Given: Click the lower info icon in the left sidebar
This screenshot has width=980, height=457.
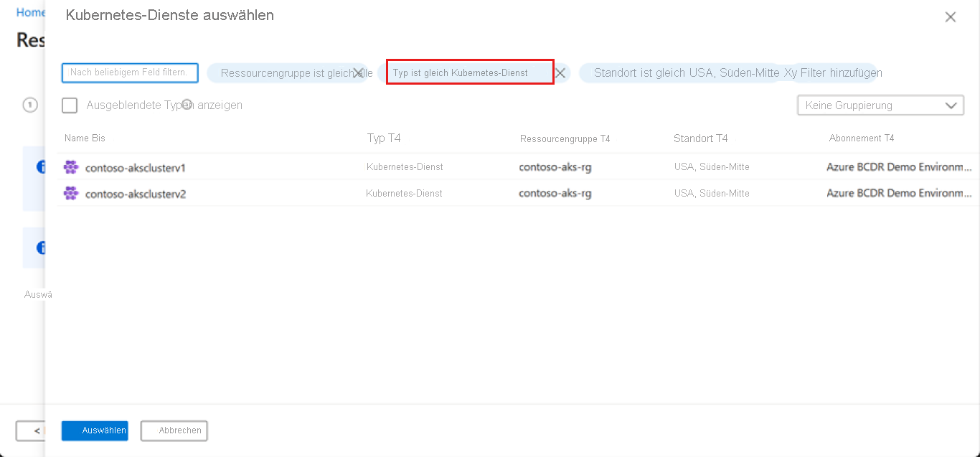Looking at the screenshot, I should [x=42, y=248].
